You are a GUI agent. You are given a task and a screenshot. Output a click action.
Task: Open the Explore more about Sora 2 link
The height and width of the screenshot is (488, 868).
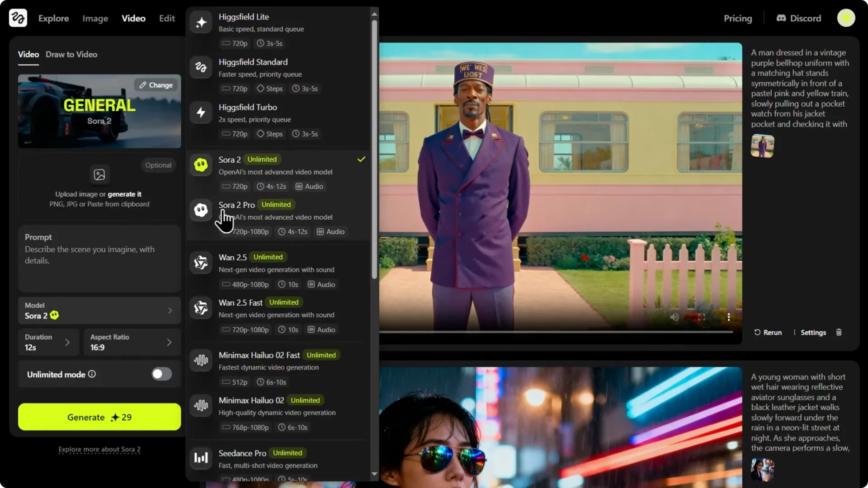pyautogui.click(x=99, y=450)
